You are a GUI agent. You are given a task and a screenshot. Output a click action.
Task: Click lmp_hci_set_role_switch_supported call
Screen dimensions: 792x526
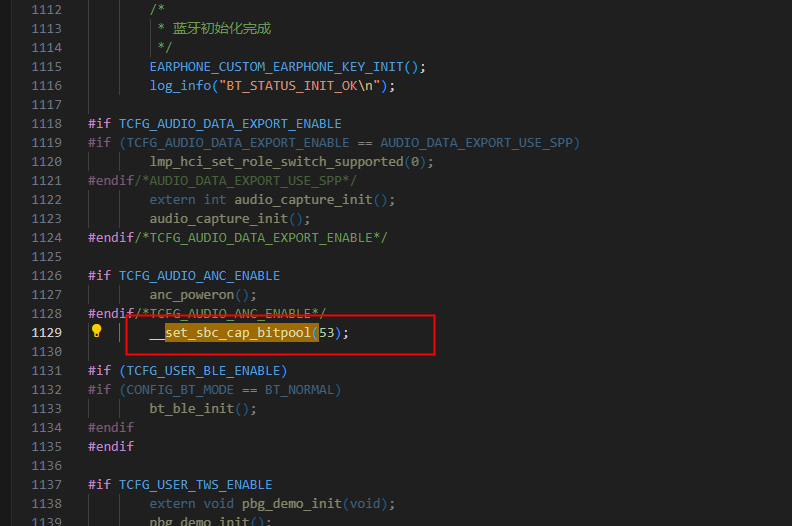291,162
